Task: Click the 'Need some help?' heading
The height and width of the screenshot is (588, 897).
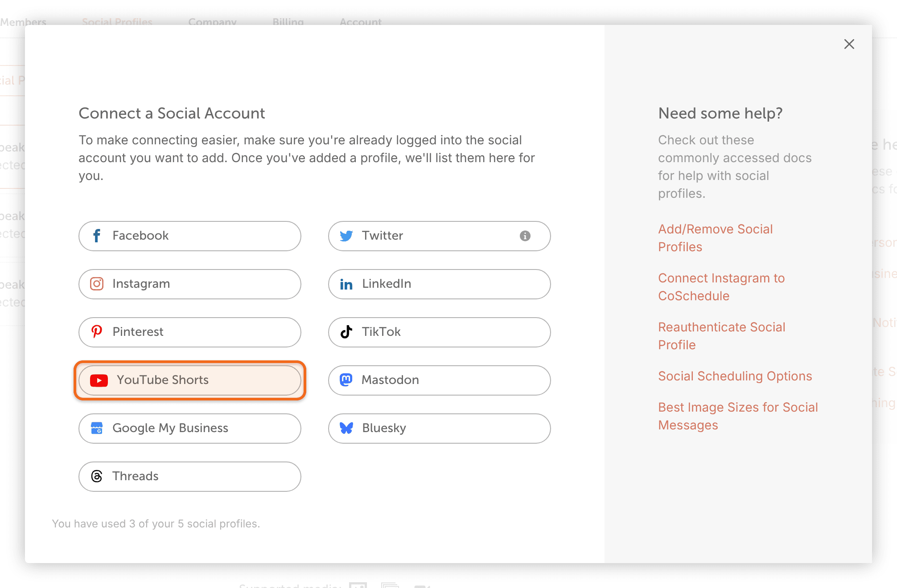Action: pos(720,113)
